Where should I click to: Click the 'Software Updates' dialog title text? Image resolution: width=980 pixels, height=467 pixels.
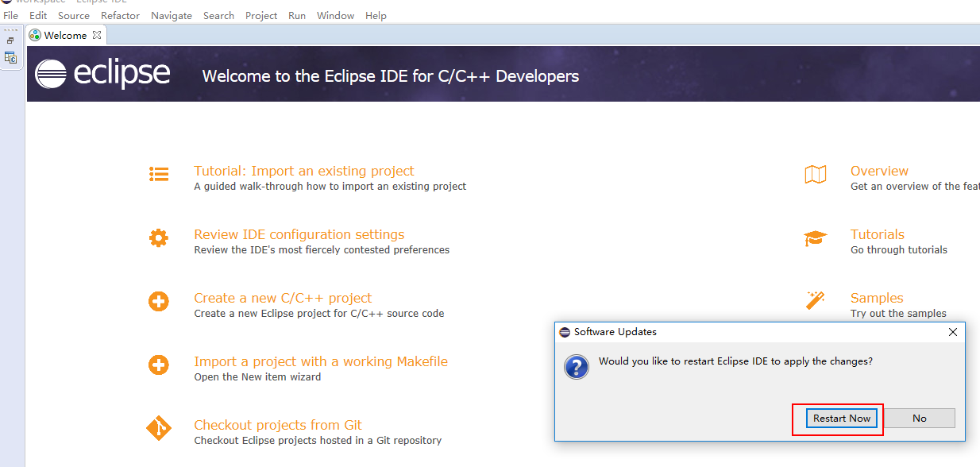615,332
